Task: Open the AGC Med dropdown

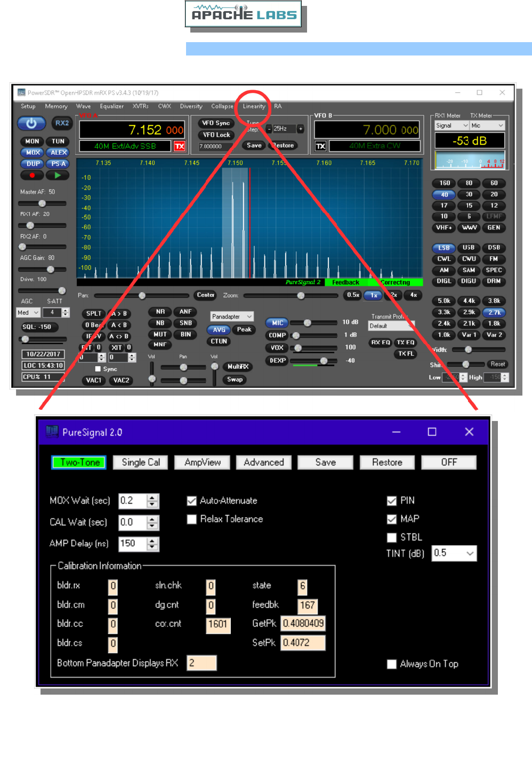Action: 28,313
